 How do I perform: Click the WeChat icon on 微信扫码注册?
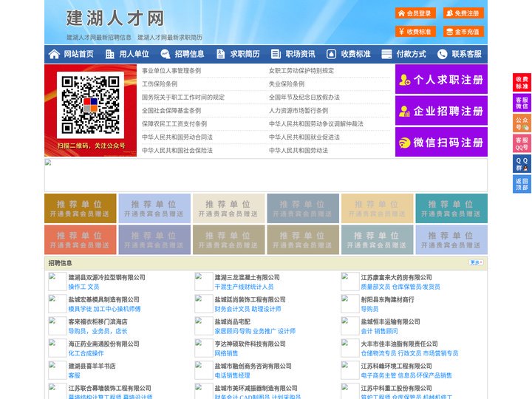coord(404,143)
